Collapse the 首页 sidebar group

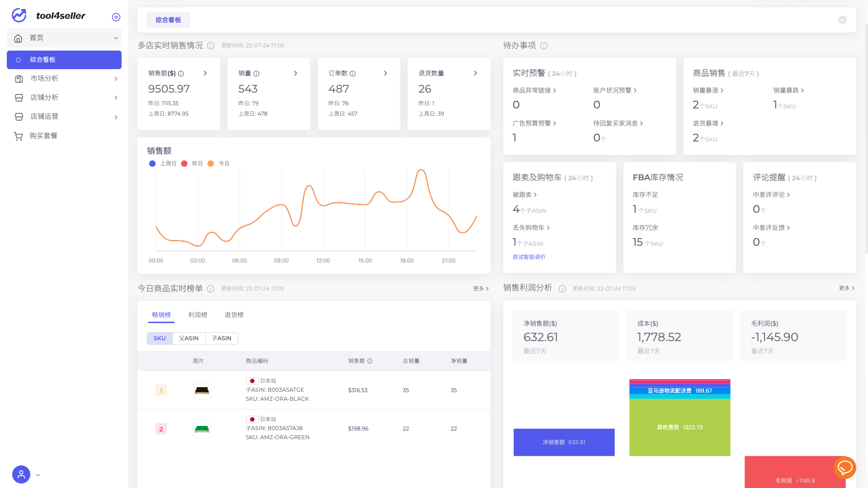point(116,38)
